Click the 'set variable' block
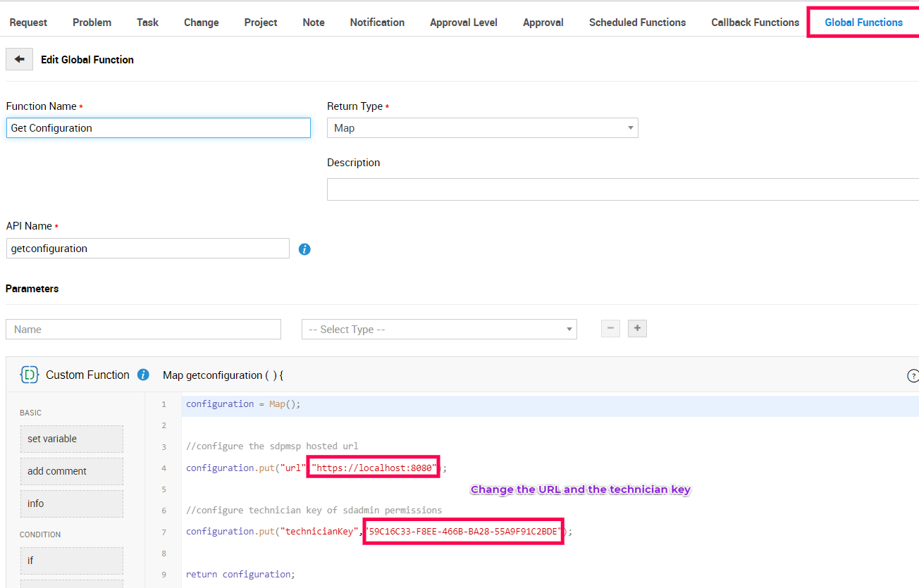 click(71, 439)
